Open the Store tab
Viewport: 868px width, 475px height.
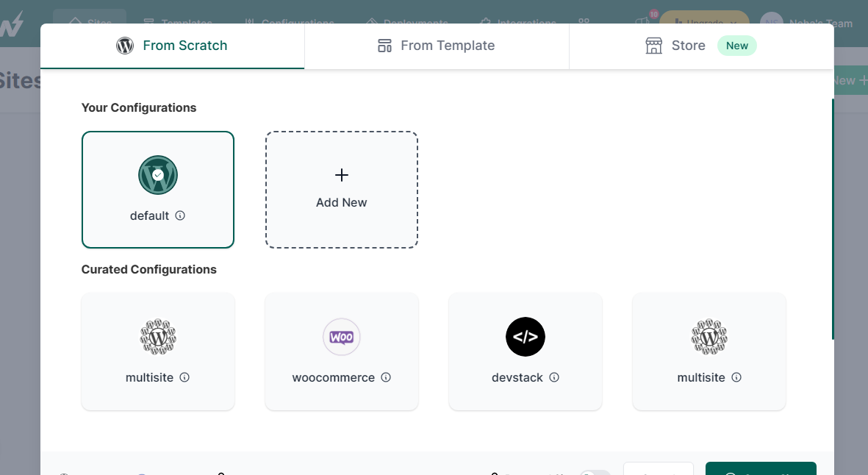pos(676,46)
